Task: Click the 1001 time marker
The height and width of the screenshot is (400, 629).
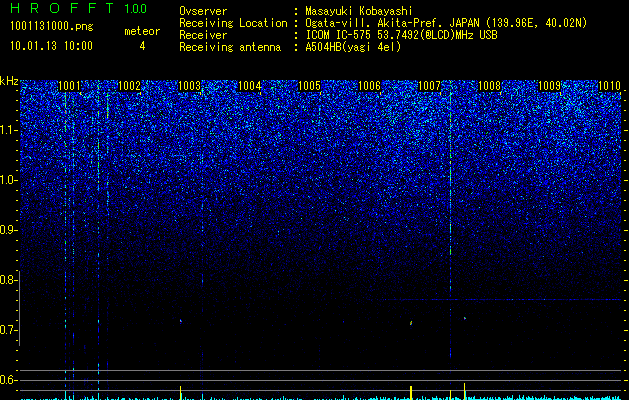Action: (69, 85)
